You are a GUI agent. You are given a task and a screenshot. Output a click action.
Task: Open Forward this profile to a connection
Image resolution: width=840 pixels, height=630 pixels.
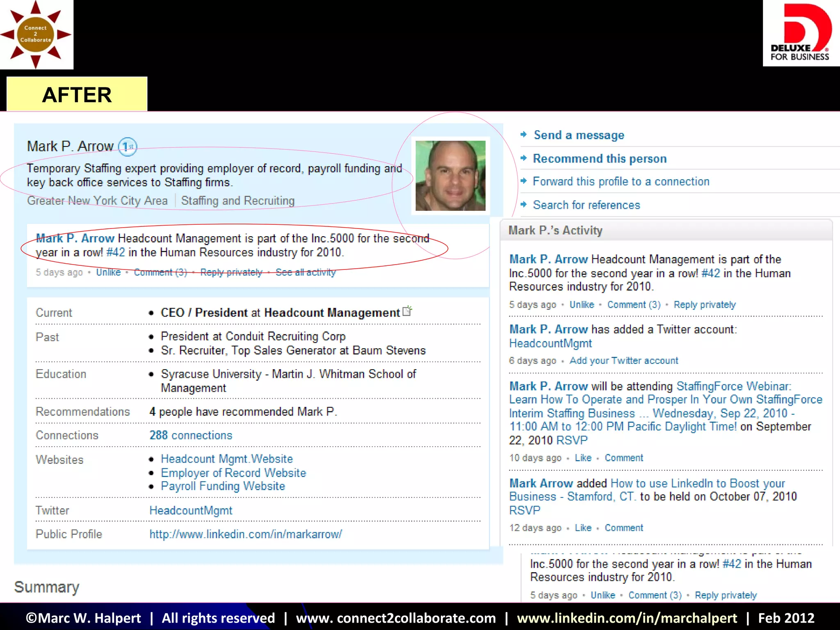pyautogui.click(x=621, y=182)
